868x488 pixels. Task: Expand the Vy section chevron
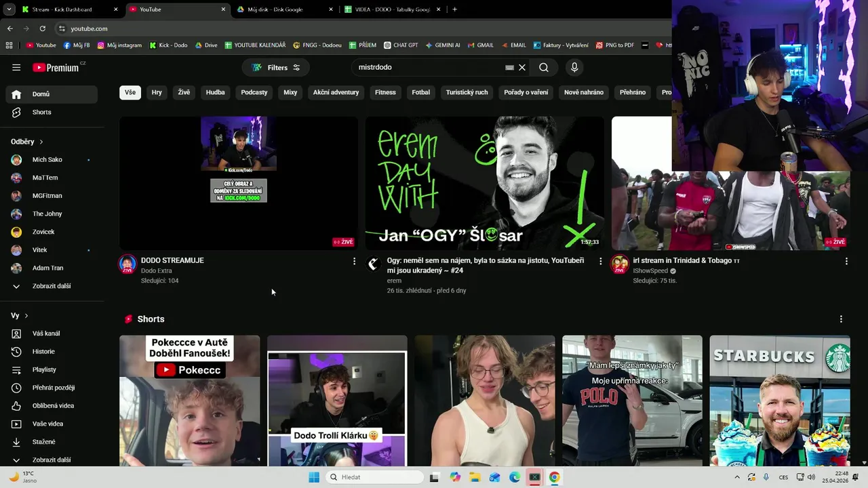[26, 316]
